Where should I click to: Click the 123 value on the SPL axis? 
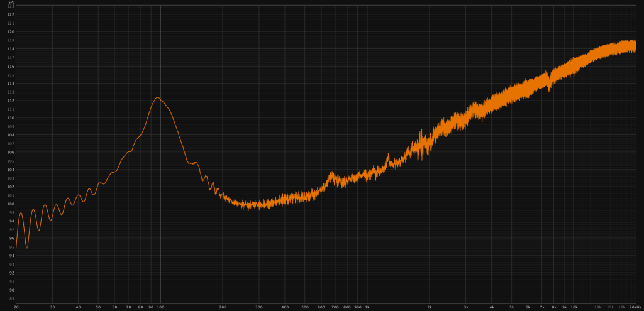[11, 6]
